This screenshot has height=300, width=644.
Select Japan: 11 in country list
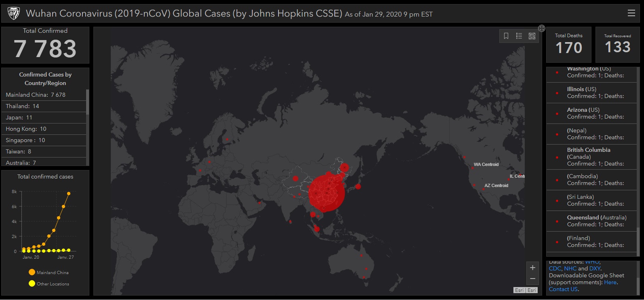coord(44,117)
